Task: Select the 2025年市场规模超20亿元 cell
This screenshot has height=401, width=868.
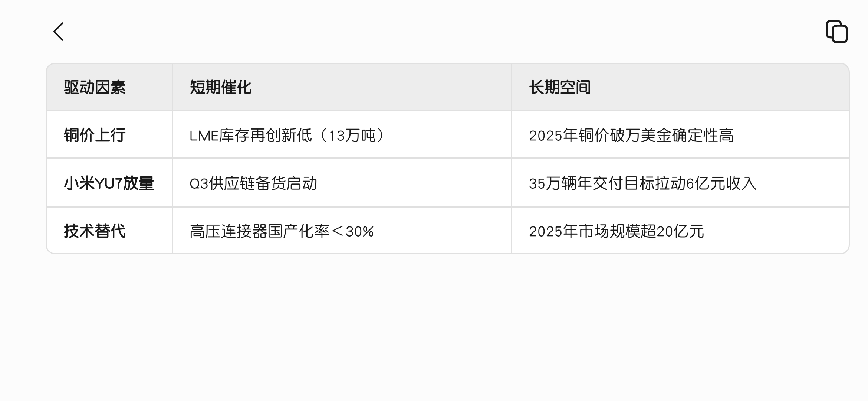Action: point(680,231)
